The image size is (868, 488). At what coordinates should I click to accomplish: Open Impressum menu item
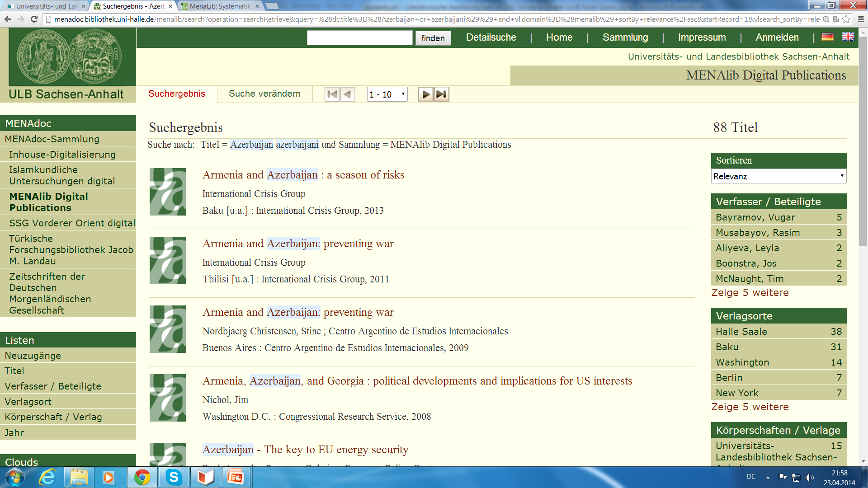click(x=702, y=38)
